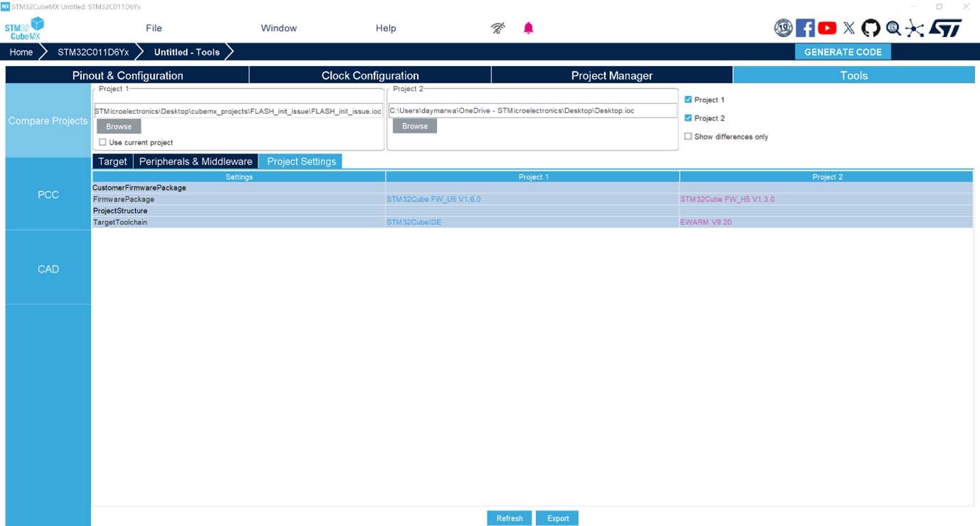Image resolution: width=980 pixels, height=526 pixels.
Task: Open the Project Manager tab
Action: [x=612, y=75]
